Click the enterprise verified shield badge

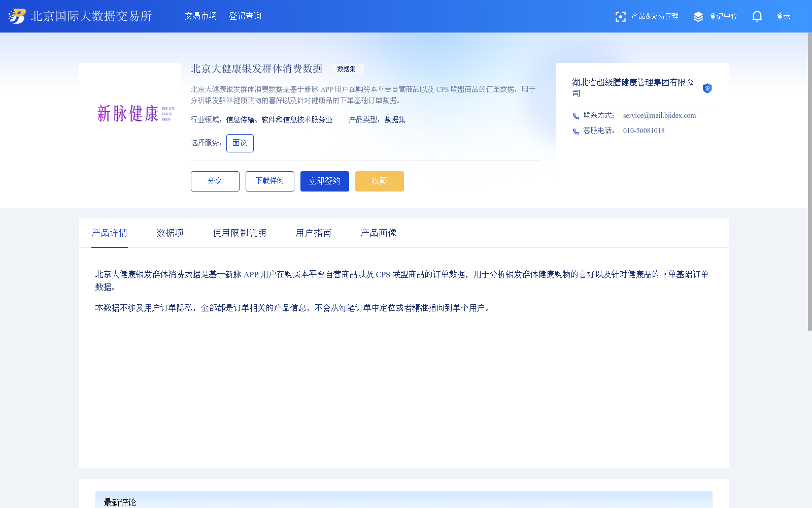pyautogui.click(x=707, y=88)
